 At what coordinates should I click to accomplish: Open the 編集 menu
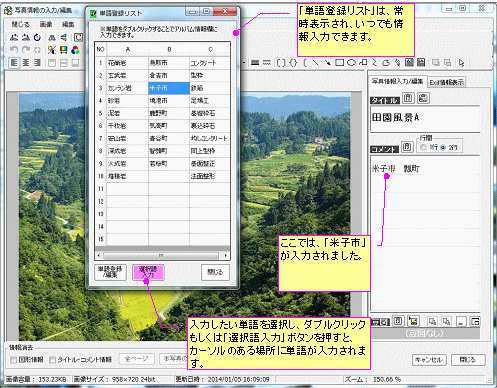[x=68, y=24]
